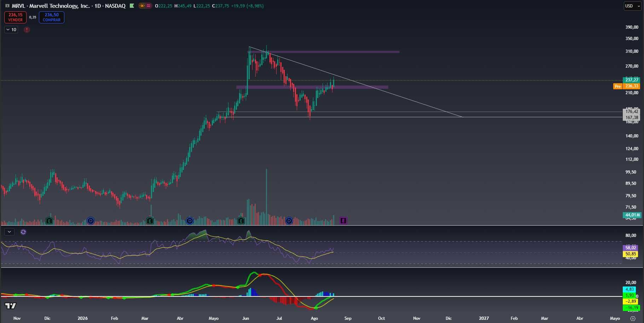The width and height of the screenshot is (644, 323).
Task: Click the change value +19,59 (+8,98%)
Action: click(x=247, y=6)
